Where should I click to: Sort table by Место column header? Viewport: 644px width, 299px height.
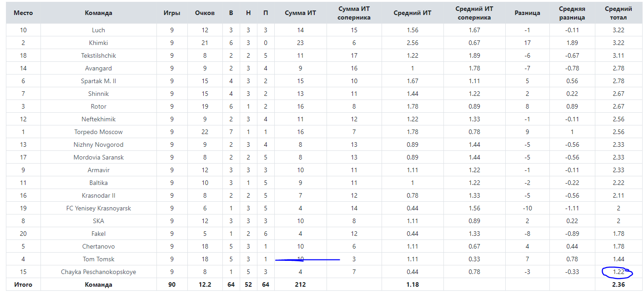23,13
